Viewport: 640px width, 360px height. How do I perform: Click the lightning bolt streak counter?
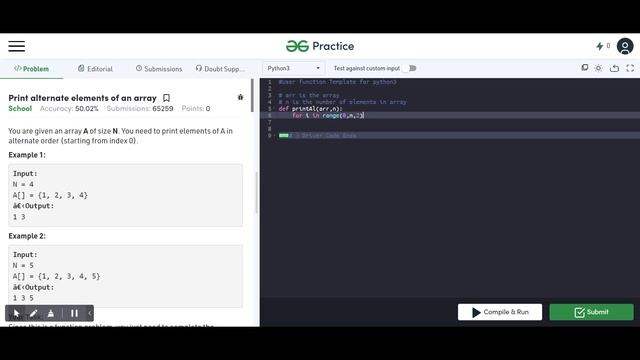[603, 46]
